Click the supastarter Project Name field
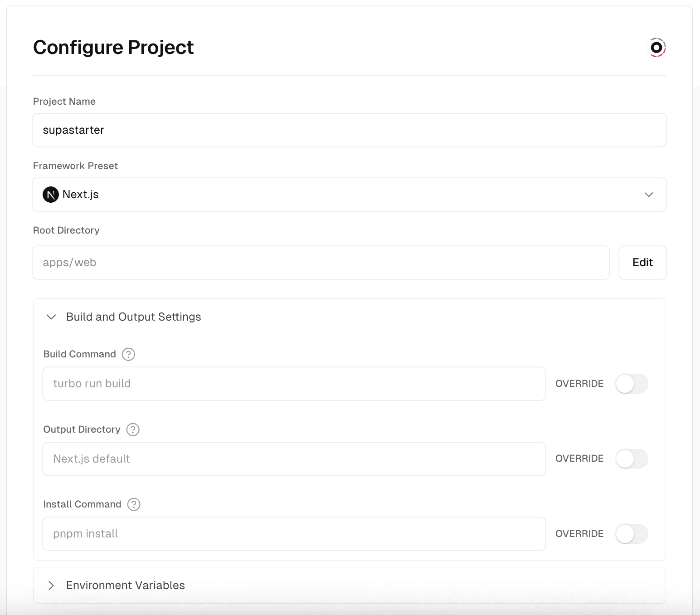Image resolution: width=700 pixels, height=615 pixels. tap(349, 130)
